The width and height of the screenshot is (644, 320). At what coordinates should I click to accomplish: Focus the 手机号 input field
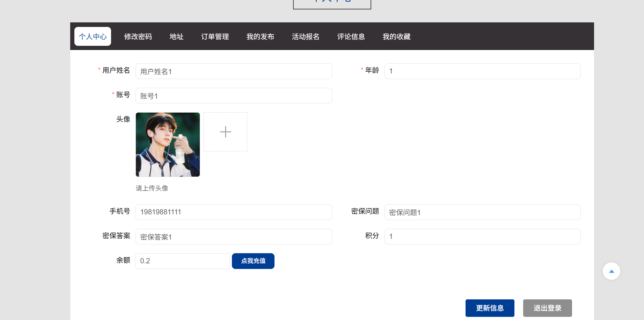[234, 212]
